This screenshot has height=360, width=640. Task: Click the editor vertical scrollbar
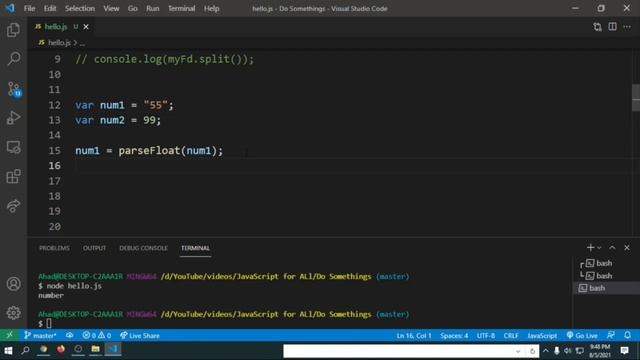pyautogui.click(x=636, y=98)
